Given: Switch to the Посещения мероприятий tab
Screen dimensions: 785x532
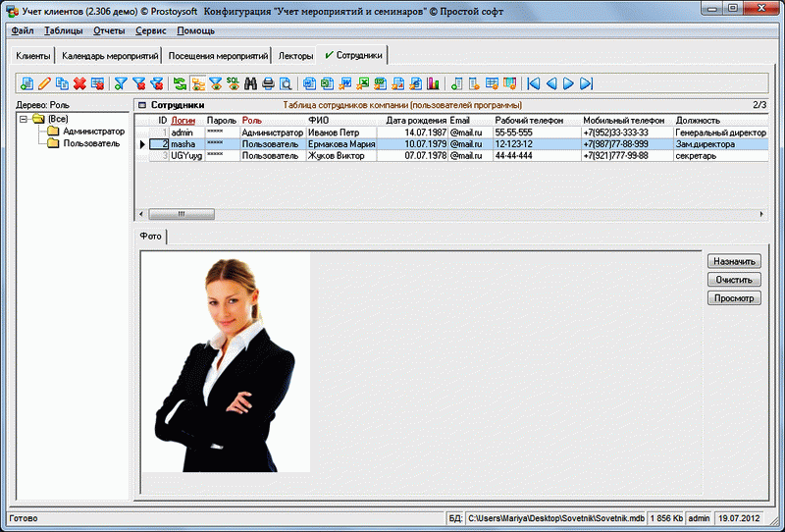Looking at the screenshot, I should point(218,56).
